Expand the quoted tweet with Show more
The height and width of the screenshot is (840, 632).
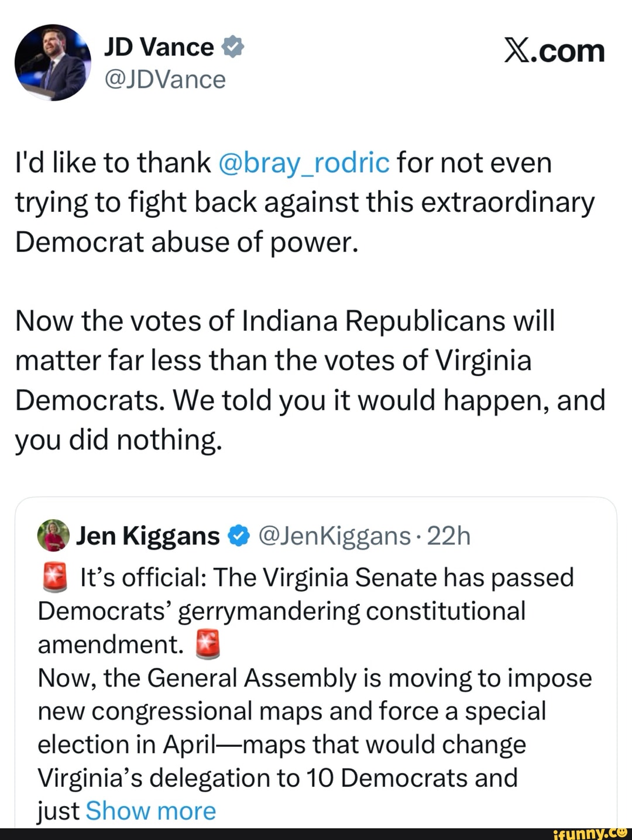pyautogui.click(x=150, y=811)
